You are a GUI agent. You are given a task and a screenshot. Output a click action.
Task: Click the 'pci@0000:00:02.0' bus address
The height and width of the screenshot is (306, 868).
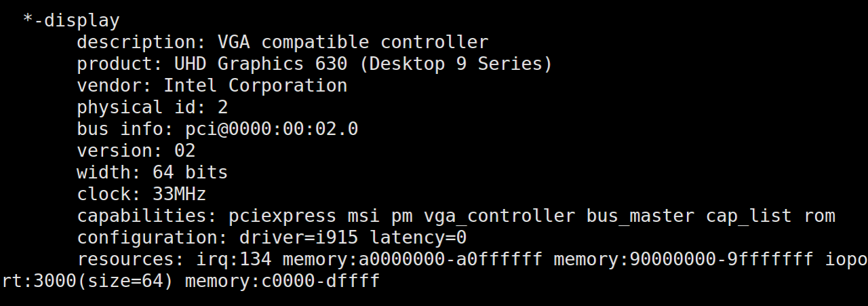271,129
